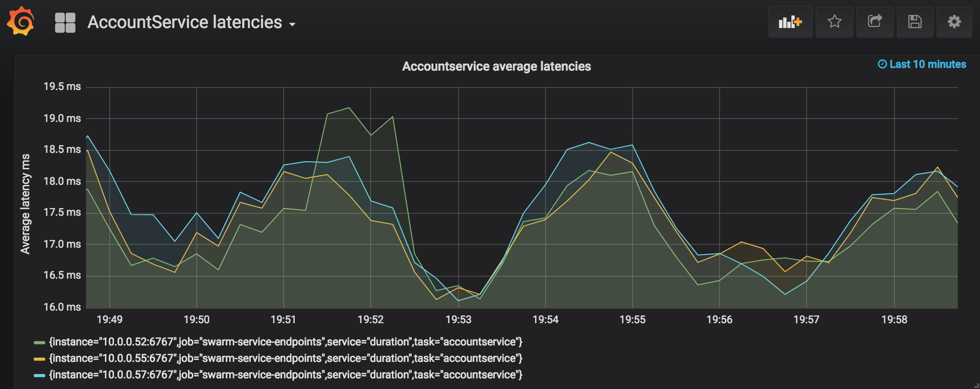The image size is (980, 389).
Task: Click the green color swatch for 10.0.0.52
Action: click(39, 343)
